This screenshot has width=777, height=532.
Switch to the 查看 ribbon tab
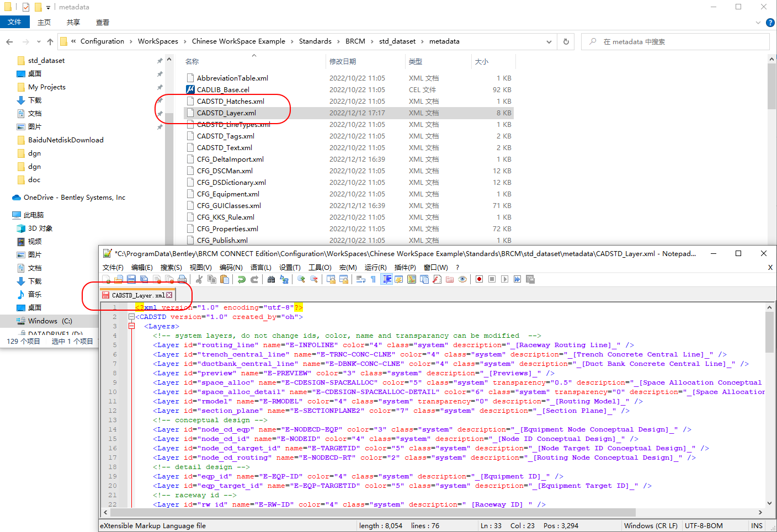click(102, 23)
